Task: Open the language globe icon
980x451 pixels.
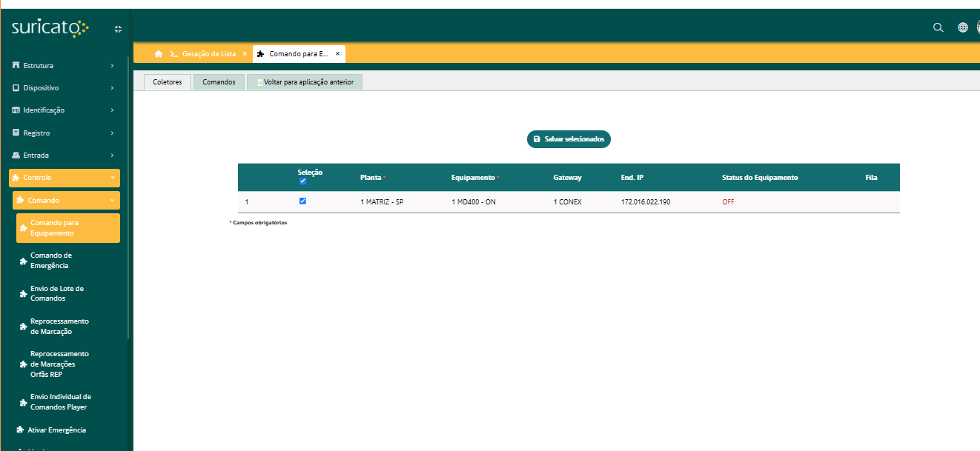Action: coord(963,27)
